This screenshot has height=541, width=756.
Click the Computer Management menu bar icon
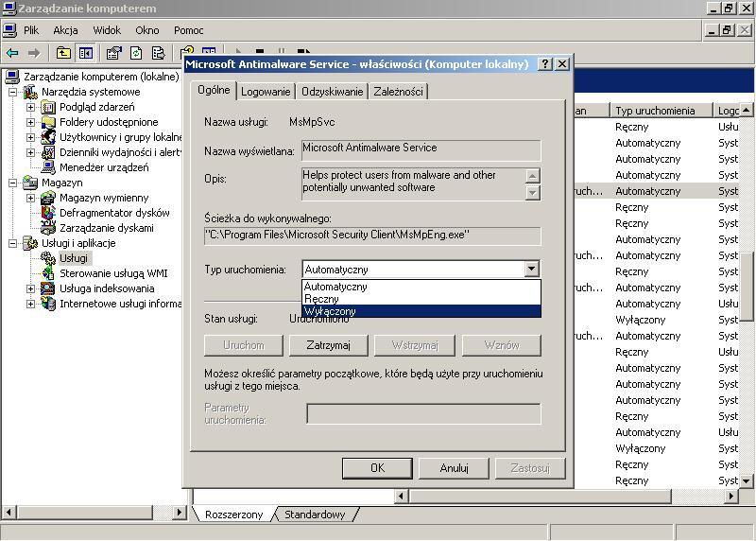point(9,30)
